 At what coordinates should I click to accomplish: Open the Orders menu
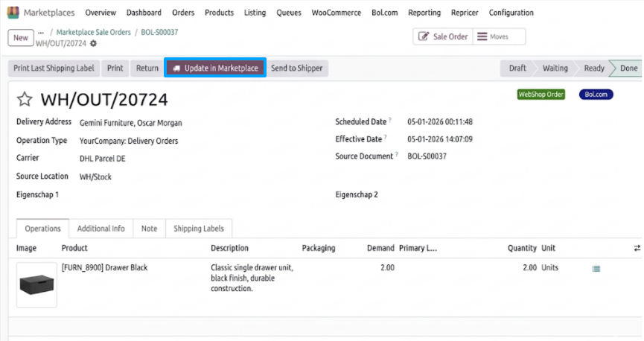pyautogui.click(x=183, y=13)
